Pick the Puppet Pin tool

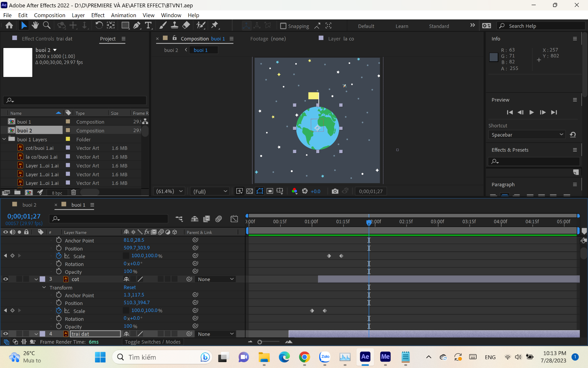coord(215,26)
